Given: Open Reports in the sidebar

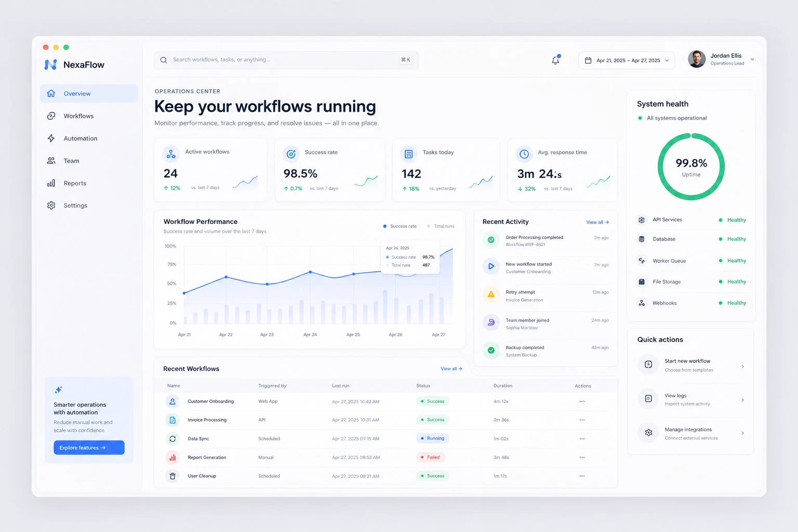Looking at the screenshot, I should pyautogui.click(x=89, y=183).
